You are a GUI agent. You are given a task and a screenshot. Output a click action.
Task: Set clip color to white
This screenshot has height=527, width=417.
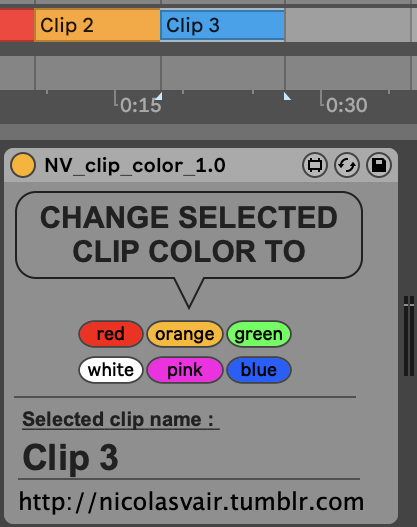[x=111, y=370]
